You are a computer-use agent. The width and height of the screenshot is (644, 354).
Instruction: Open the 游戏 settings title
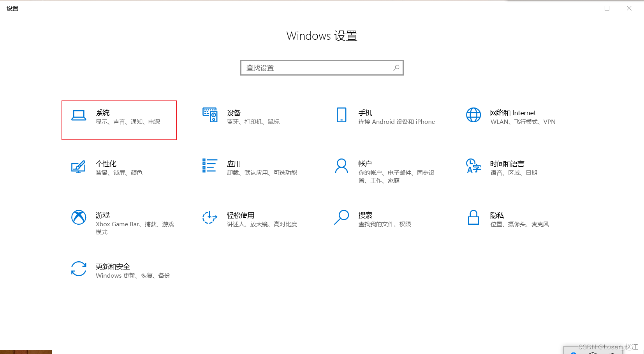(103, 215)
